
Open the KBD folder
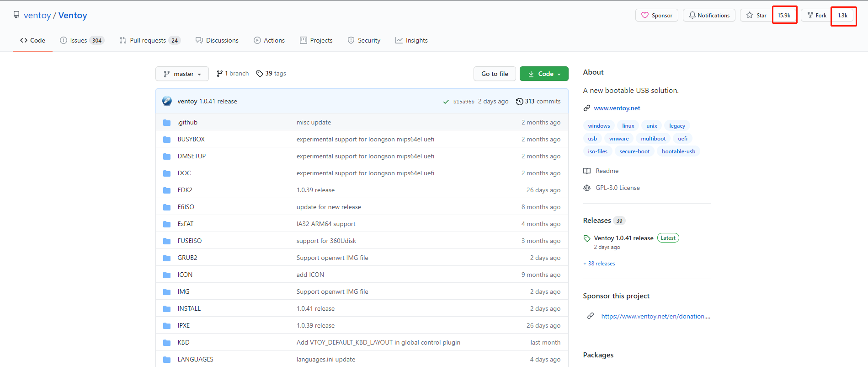coord(184,342)
